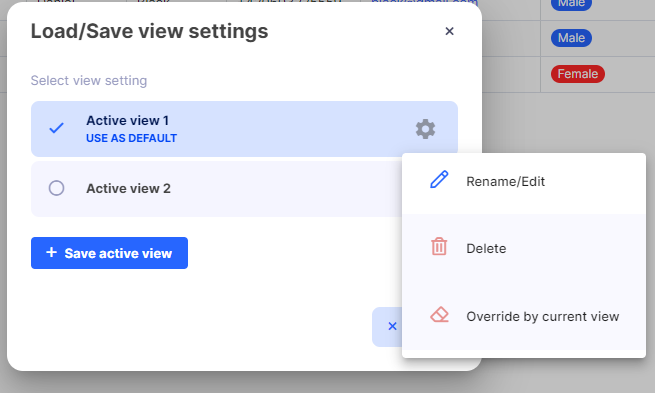
Task: Close the Load/Save view settings dialog
Action: (x=449, y=31)
